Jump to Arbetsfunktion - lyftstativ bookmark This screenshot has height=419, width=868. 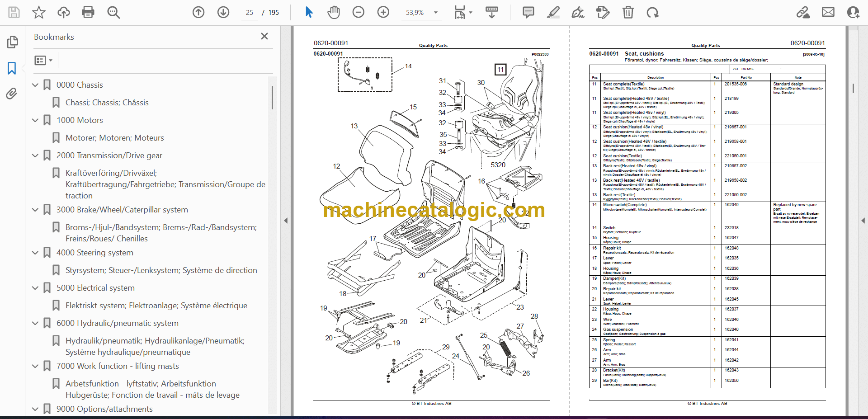coord(153,389)
